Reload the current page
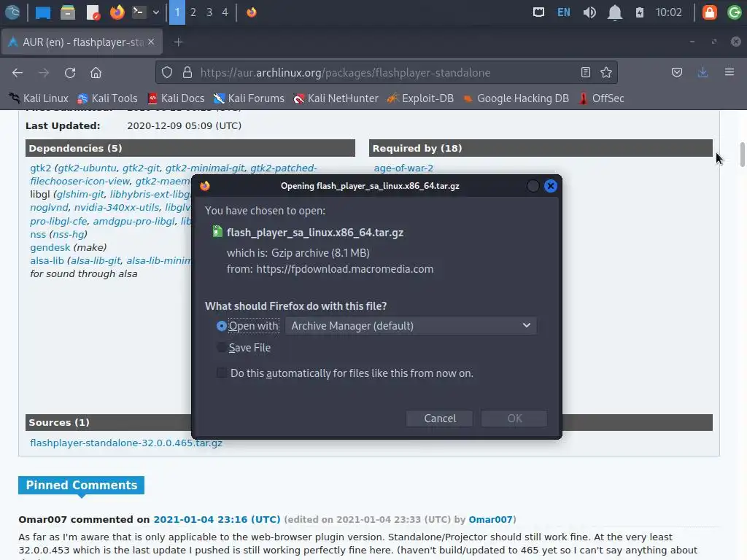 pos(70,72)
